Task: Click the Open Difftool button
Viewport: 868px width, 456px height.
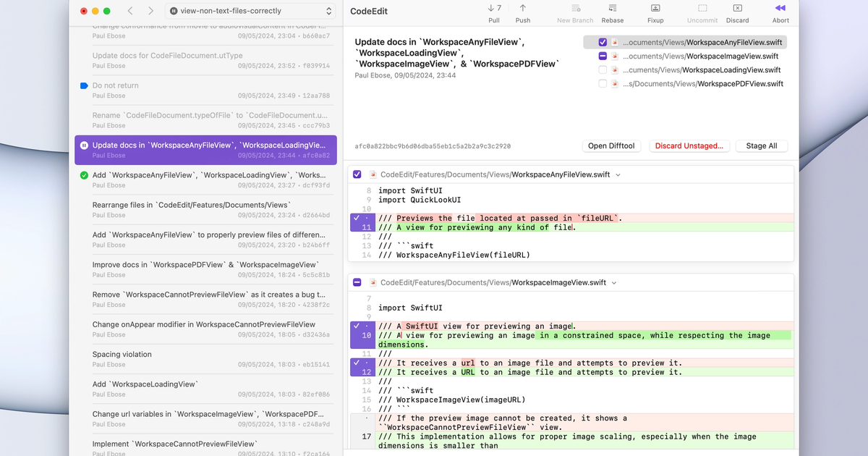Action: [x=611, y=145]
